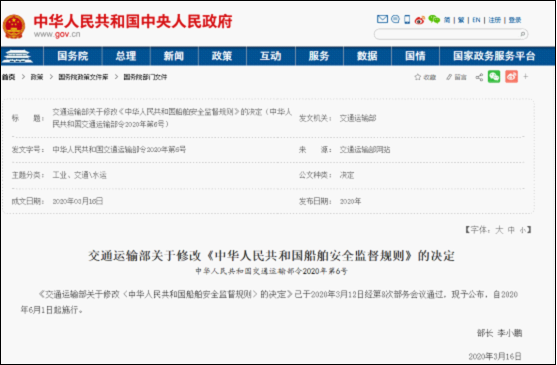Click the search magnifier icon

tap(523, 34)
